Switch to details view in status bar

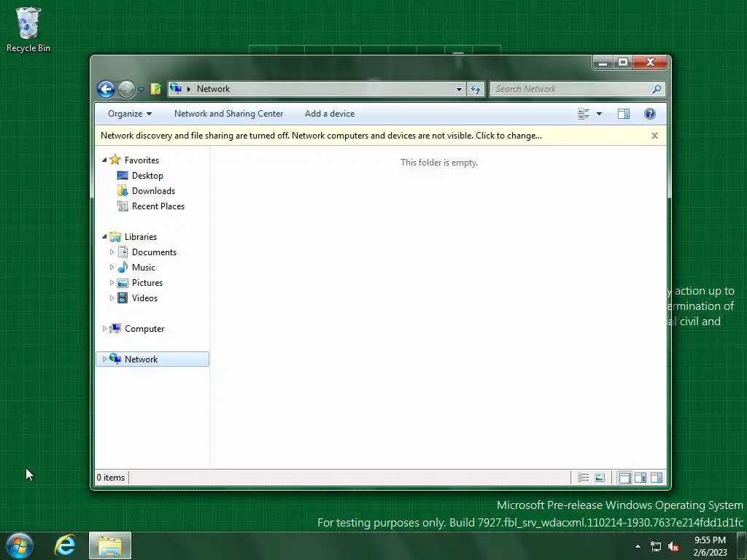[x=583, y=478]
